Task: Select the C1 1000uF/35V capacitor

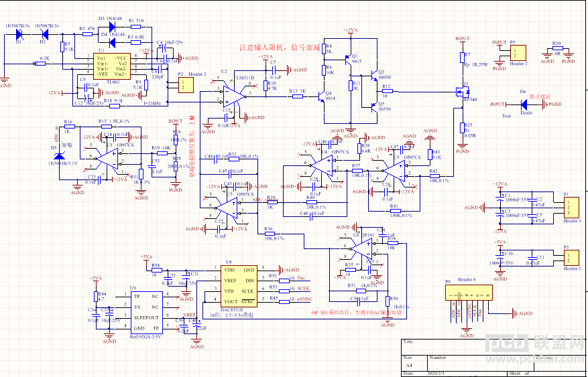Action: click(x=499, y=198)
